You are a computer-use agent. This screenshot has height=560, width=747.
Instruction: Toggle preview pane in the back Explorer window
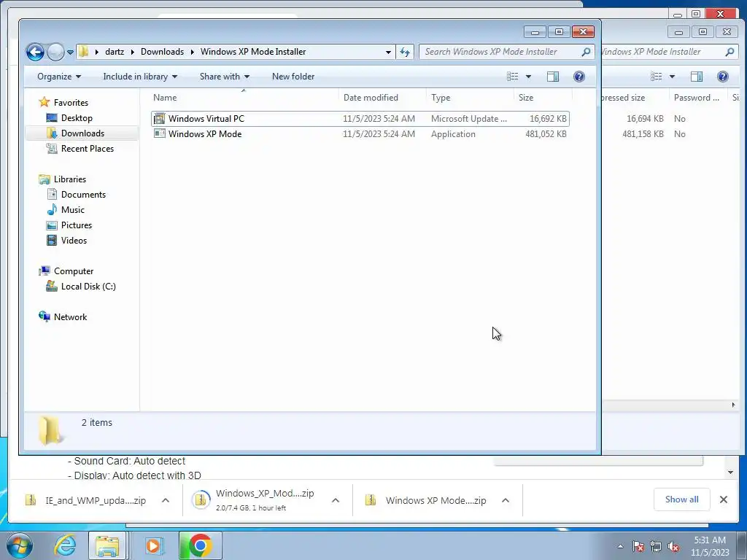[697, 76]
